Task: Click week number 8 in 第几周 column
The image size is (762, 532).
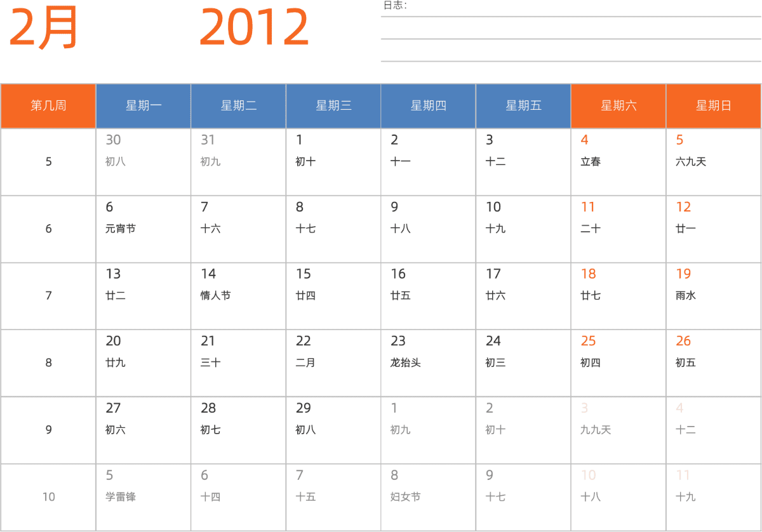Action: tap(48, 363)
